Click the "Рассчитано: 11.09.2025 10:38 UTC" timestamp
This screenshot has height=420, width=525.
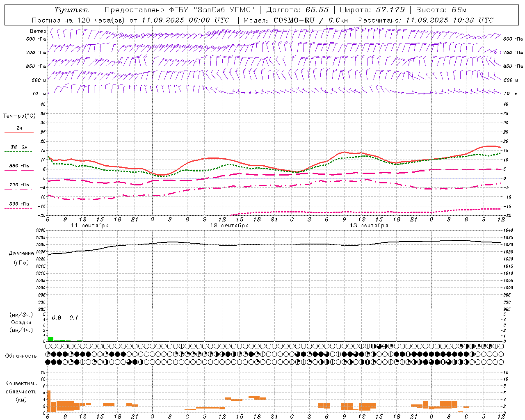(x=426, y=20)
